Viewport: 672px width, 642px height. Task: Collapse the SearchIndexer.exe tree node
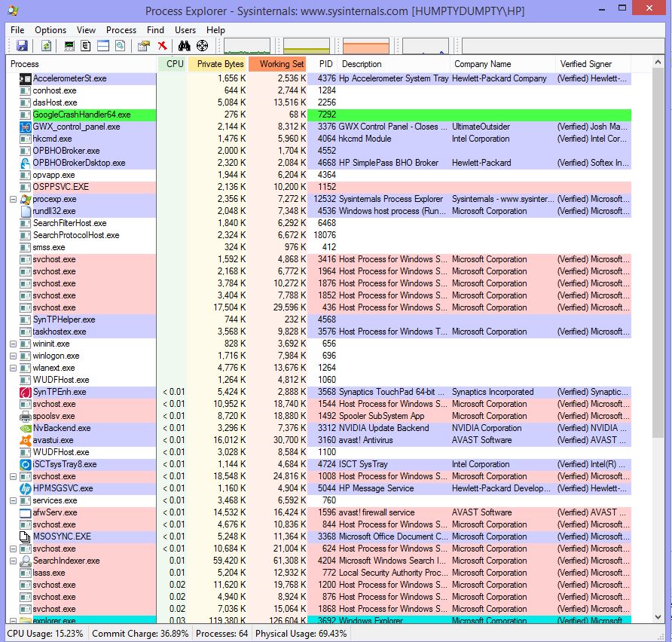14,561
